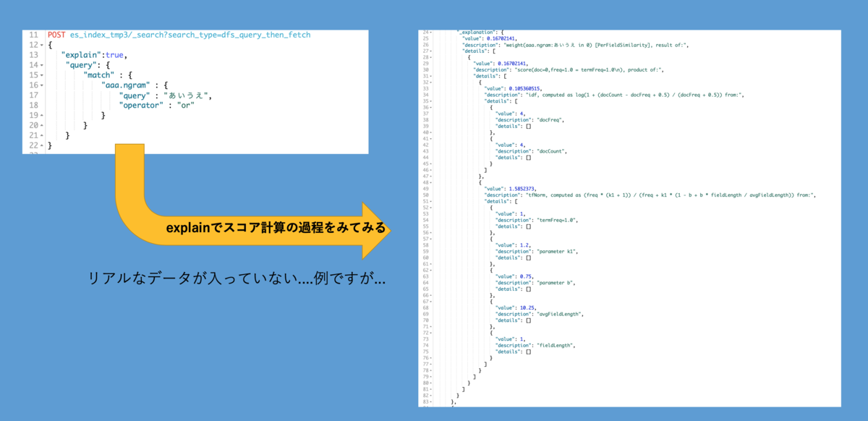Click the "avgFieldLength" description
Image resolution: width=868 pixels, height=421 pixels.
(559, 314)
